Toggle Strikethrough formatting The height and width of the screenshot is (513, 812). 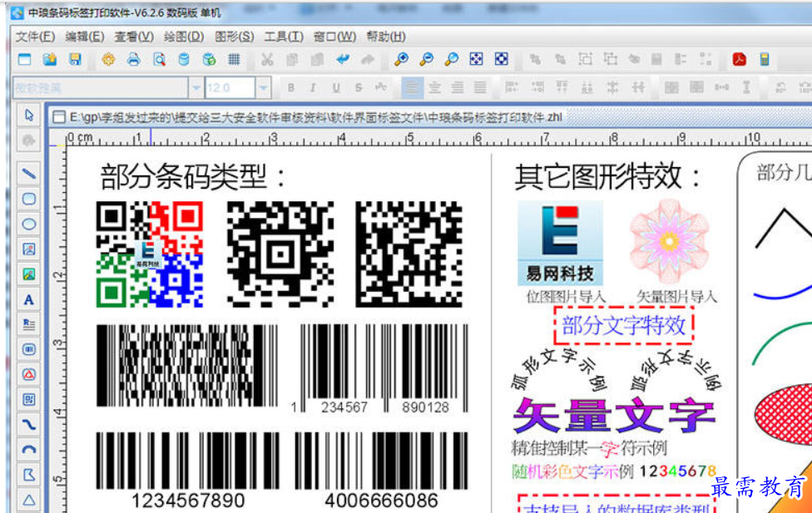tap(359, 88)
